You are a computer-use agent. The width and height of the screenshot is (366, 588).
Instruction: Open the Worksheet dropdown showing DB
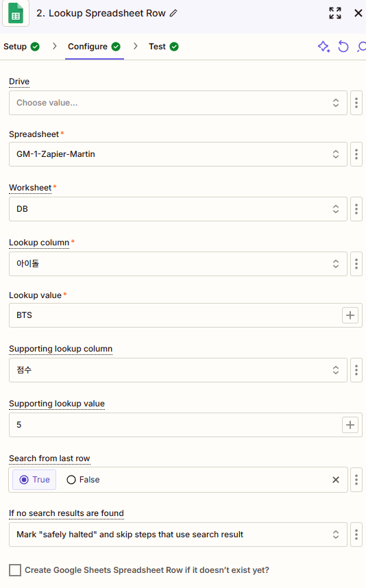(178, 209)
